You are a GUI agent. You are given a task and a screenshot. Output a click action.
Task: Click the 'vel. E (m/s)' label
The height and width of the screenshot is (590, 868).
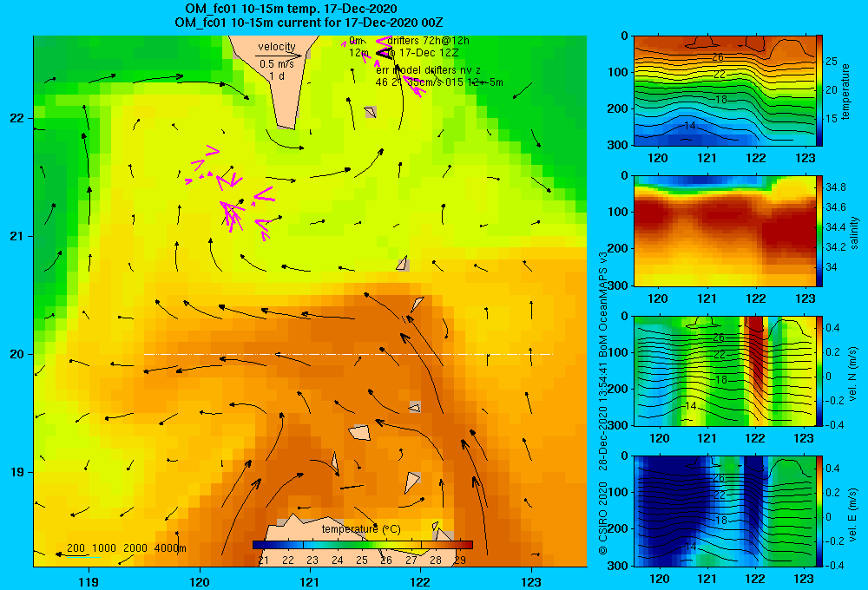[x=852, y=515]
